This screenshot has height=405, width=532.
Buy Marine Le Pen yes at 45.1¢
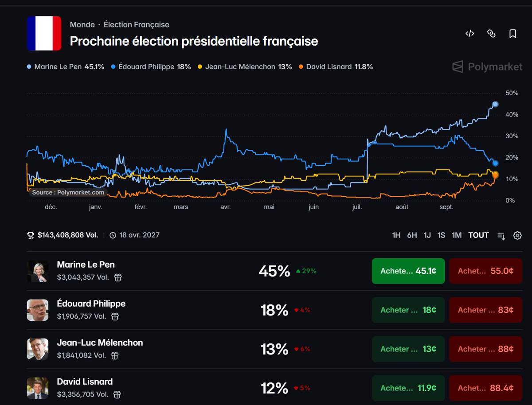pyautogui.click(x=408, y=271)
